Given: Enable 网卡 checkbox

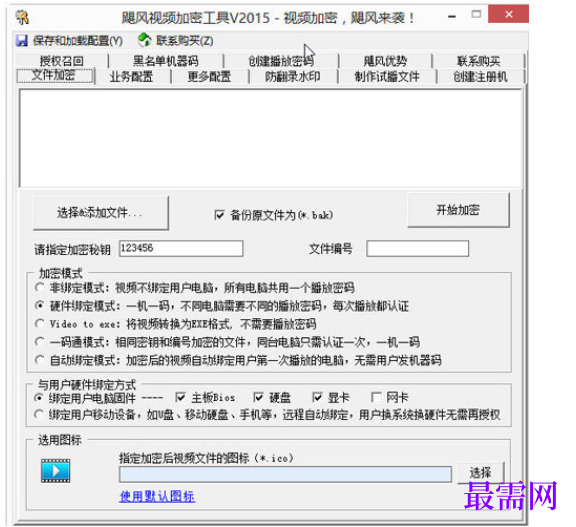Looking at the screenshot, I should (376, 397).
